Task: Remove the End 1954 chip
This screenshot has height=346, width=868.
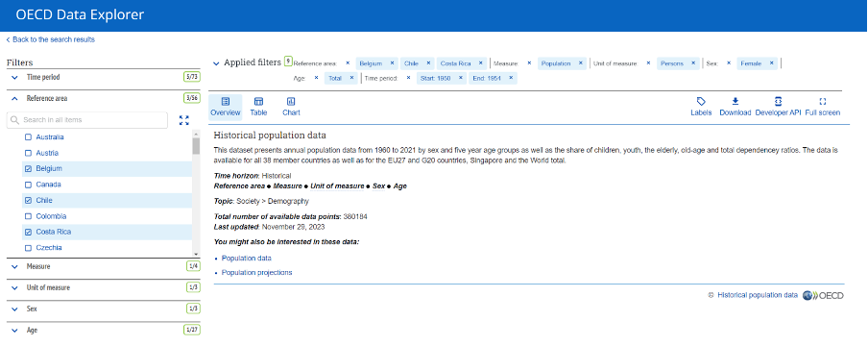Action: tap(511, 78)
